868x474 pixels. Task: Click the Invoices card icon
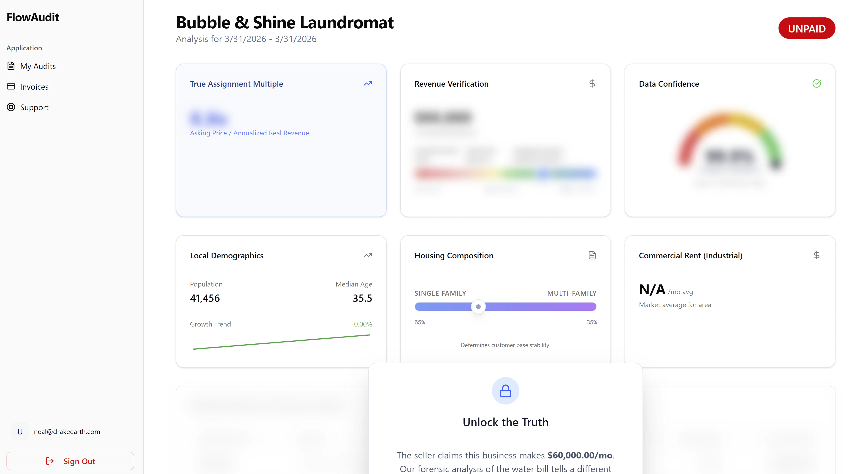[x=11, y=86]
